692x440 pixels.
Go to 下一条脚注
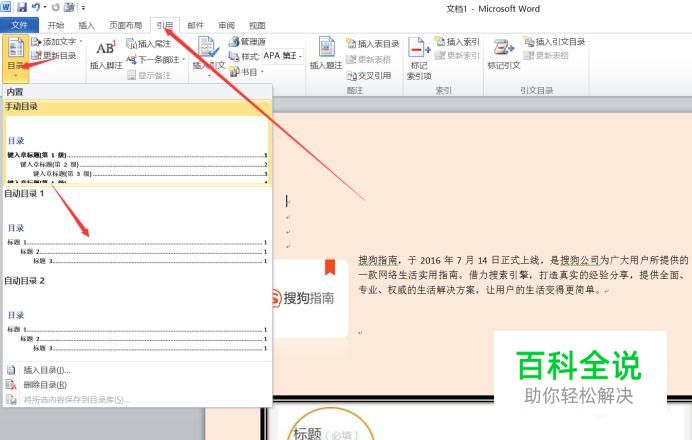[154, 60]
